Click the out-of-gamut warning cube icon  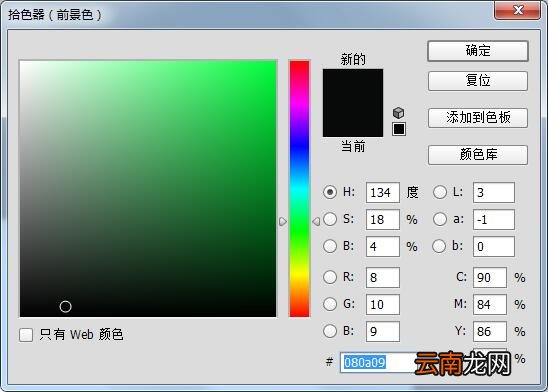[x=398, y=113]
